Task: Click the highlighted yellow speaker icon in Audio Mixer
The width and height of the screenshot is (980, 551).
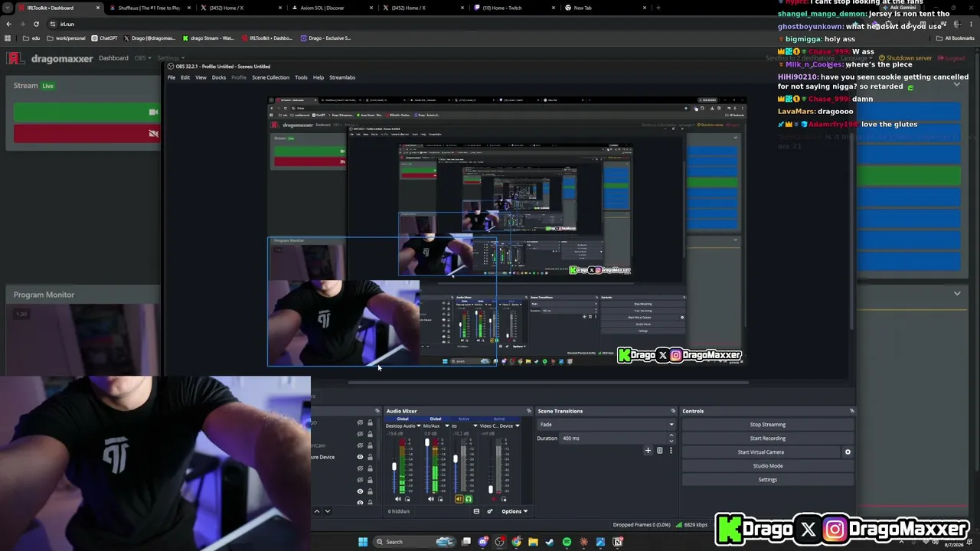Action: [459, 499]
